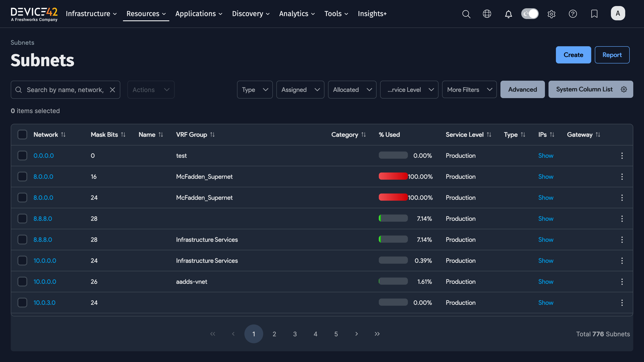Toggle dark mode switch in top bar

530,14
